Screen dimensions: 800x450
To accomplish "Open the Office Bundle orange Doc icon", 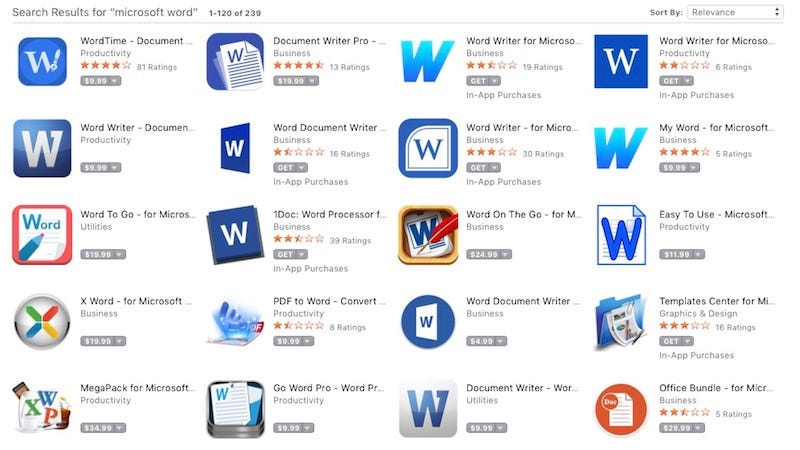I will click(621, 409).
